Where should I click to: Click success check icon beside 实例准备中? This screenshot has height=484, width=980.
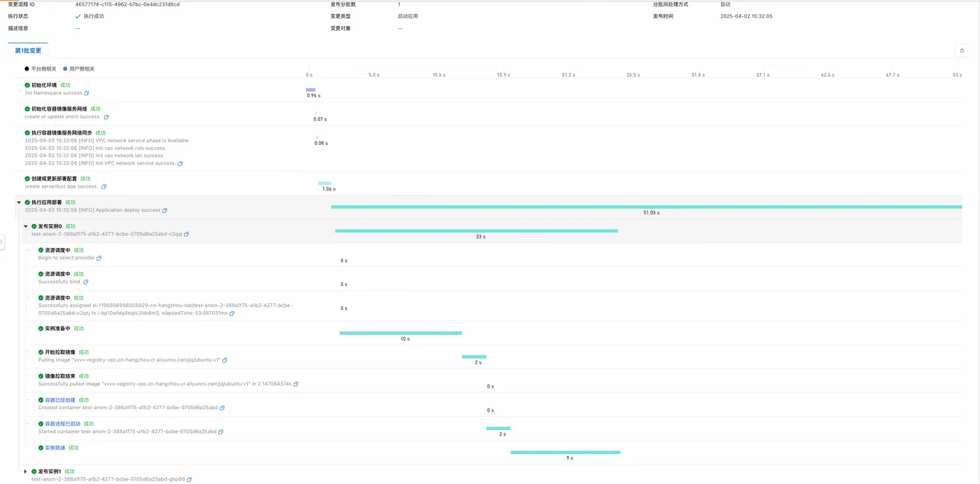coord(41,329)
